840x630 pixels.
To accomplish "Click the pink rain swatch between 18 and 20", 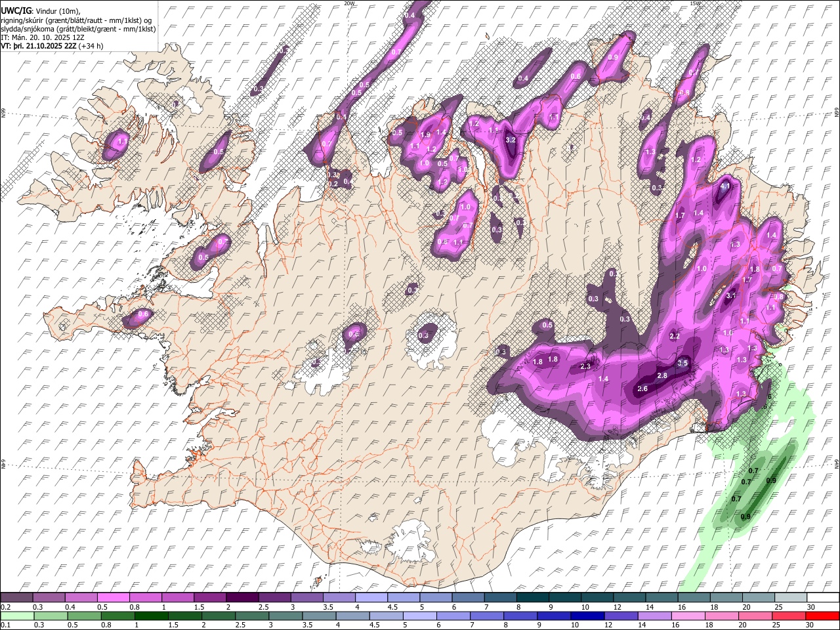I will pyautogui.click(x=721, y=616).
